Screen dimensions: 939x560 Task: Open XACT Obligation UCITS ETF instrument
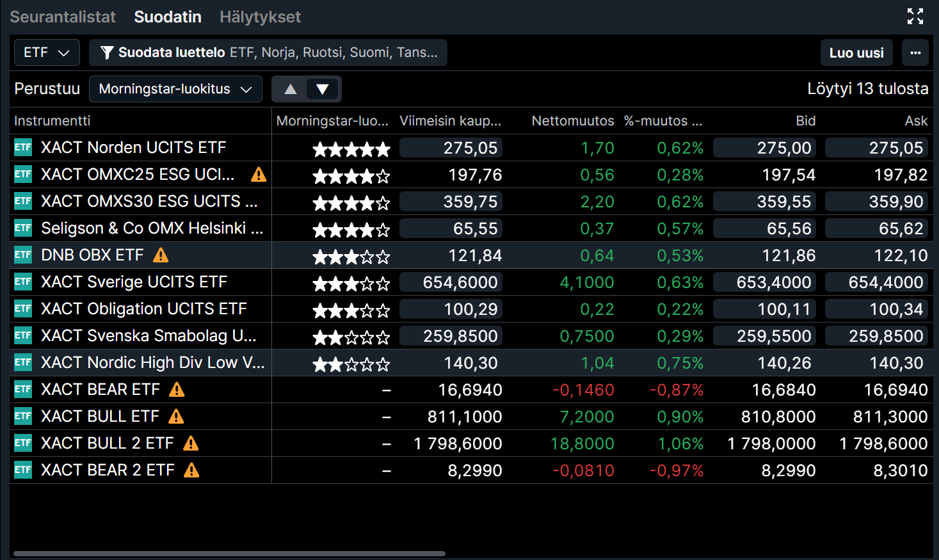click(x=143, y=308)
